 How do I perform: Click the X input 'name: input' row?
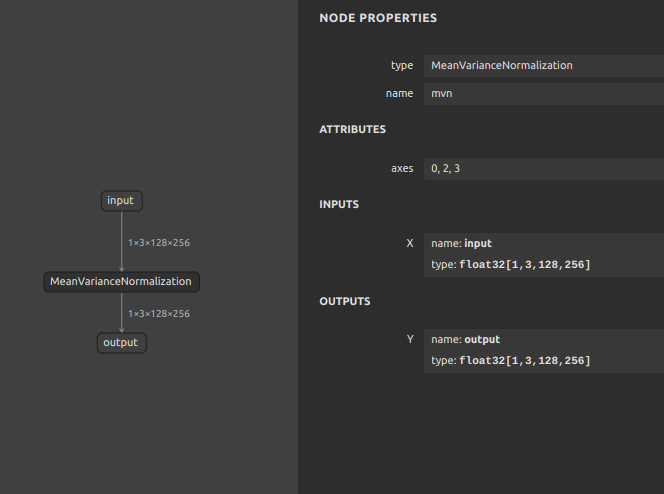point(544,243)
